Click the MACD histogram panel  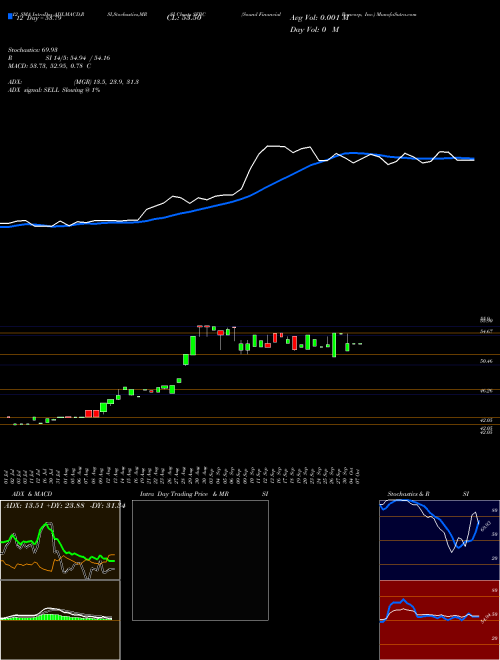[60, 620]
